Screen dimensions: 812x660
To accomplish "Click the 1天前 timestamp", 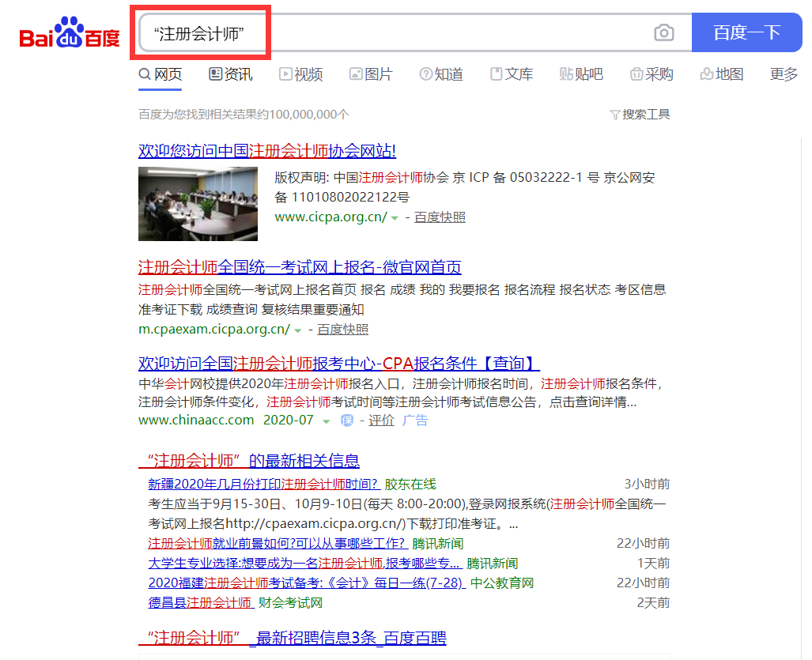I will click(x=654, y=564).
